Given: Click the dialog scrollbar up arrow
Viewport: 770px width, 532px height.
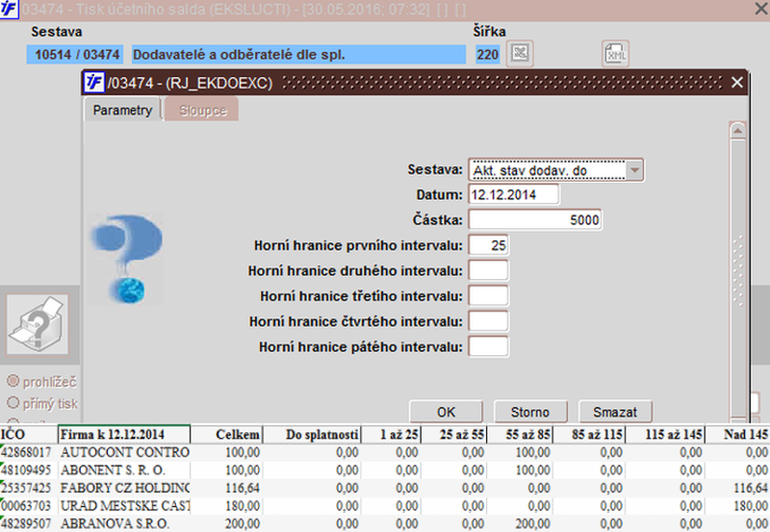Looking at the screenshot, I should [738, 131].
